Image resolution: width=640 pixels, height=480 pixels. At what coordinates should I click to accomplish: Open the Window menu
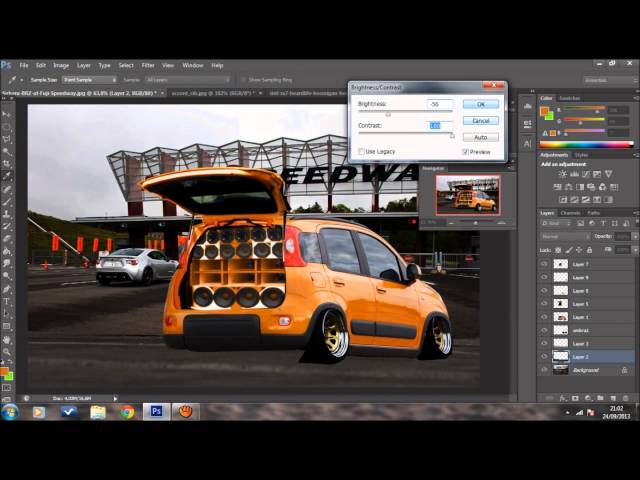[193, 65]
